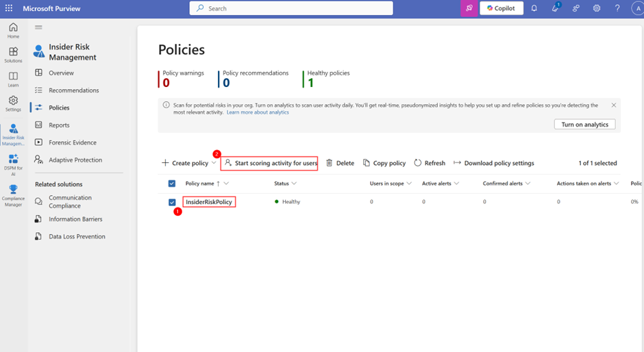The height and width of the screenshot is (352, 644).
Task: Click the Delete trash icon
Action: tap(329, 163)
